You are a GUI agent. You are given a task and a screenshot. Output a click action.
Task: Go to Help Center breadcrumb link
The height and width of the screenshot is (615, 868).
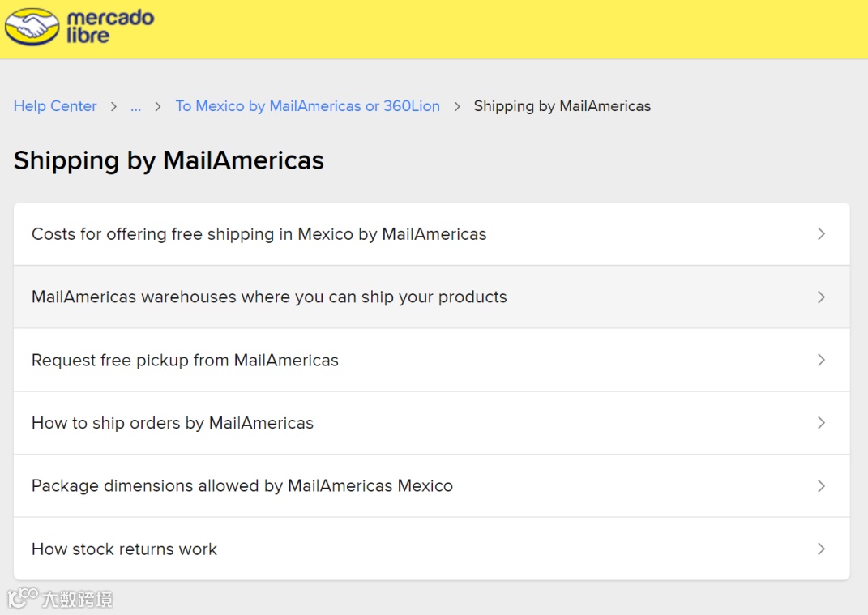pyautogui.click(x=55, y=106)
